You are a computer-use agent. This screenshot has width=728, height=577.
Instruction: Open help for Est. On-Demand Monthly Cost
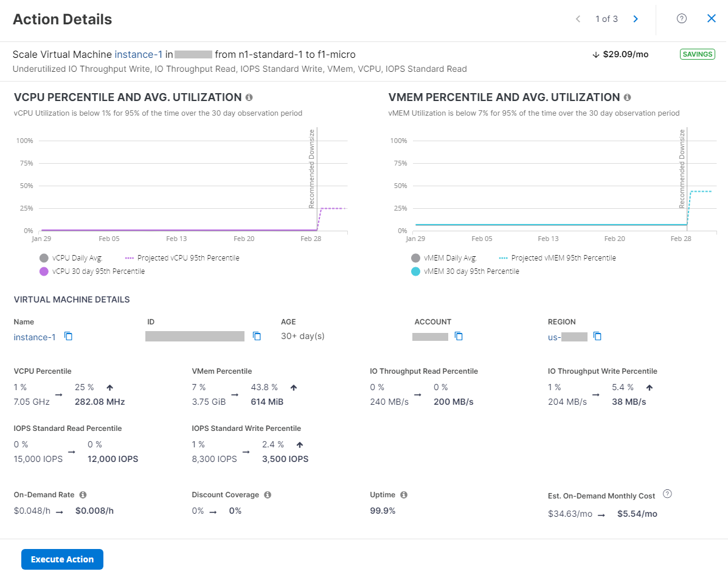(x=667, y=494)
